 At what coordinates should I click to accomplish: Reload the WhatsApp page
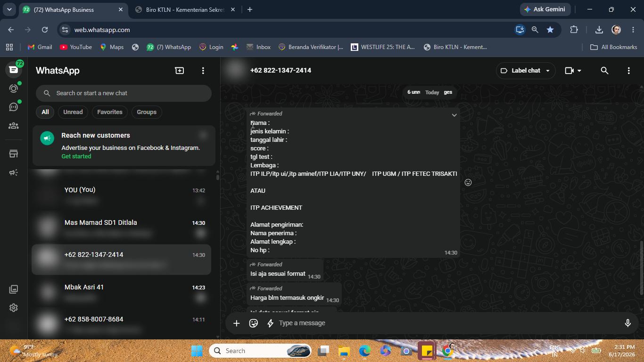(45, 30)
